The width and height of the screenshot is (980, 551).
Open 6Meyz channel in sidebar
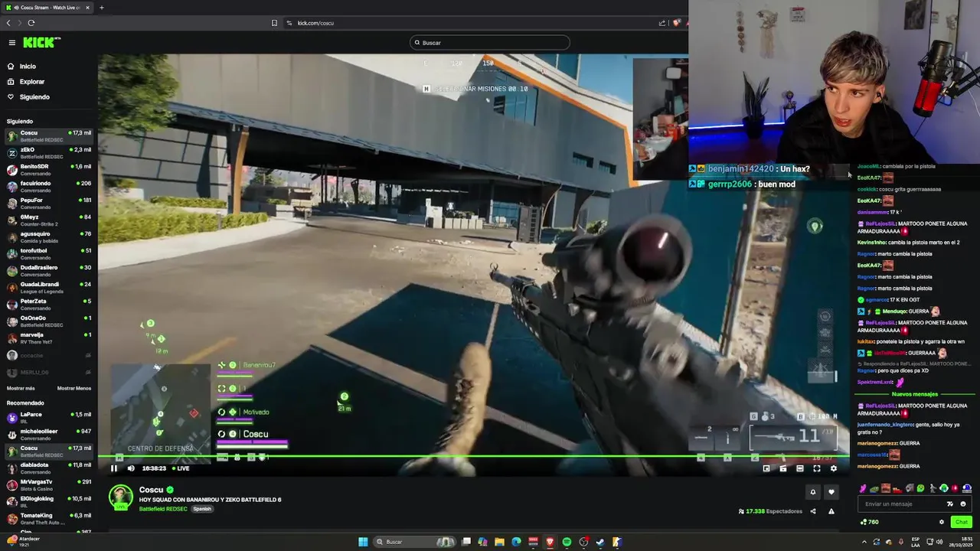(x=49, y=220)
